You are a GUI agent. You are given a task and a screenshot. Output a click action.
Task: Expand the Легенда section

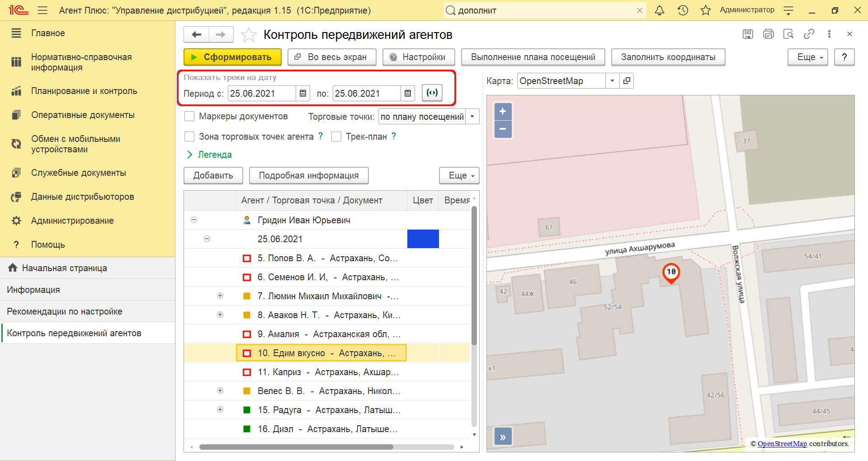pos(209,155)
